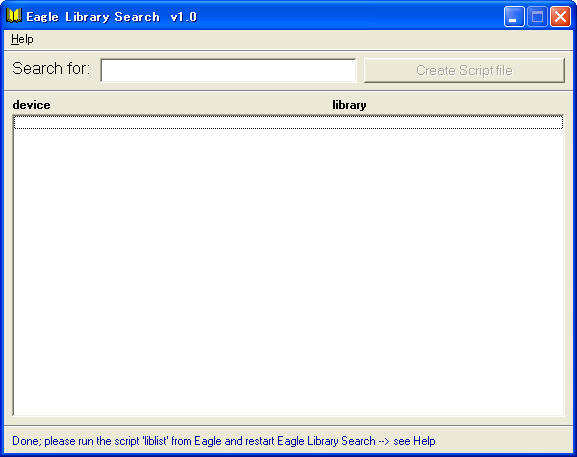Click the empty area of the results list
577x457 pixels.
288,272
